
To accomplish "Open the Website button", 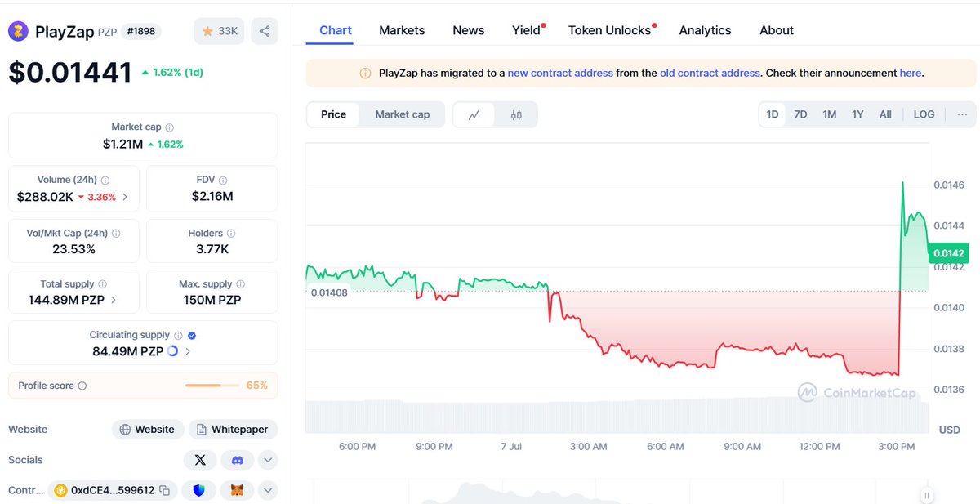I will 148,429.
